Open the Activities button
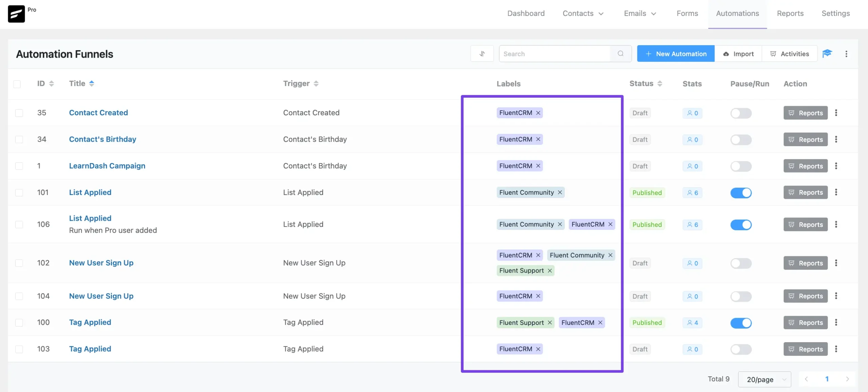The width and height of the screenshot is (868, 392). (789, 54)
